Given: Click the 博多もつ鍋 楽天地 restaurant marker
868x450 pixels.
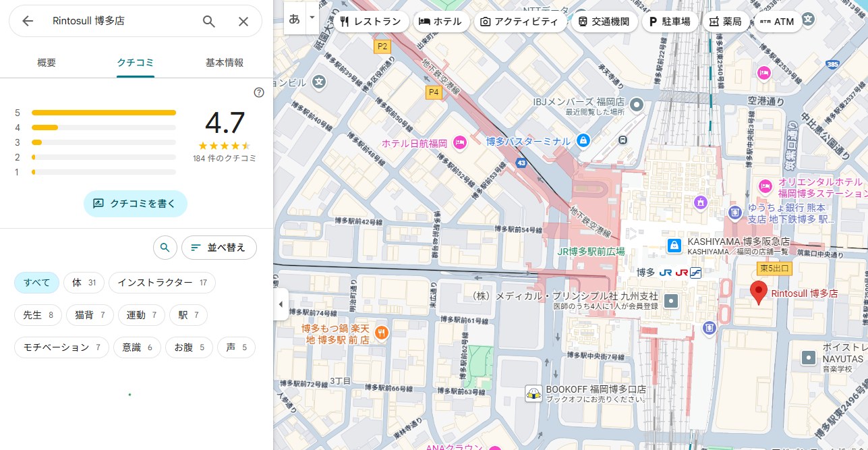Looking at the screenshot, I should (x=381, y=332).
